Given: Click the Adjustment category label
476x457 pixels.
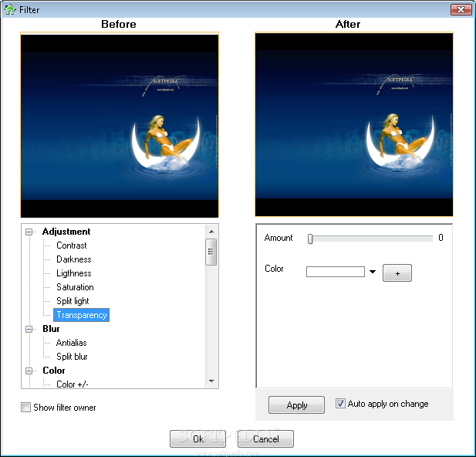Looking at the screenshot, I should 66,232.
